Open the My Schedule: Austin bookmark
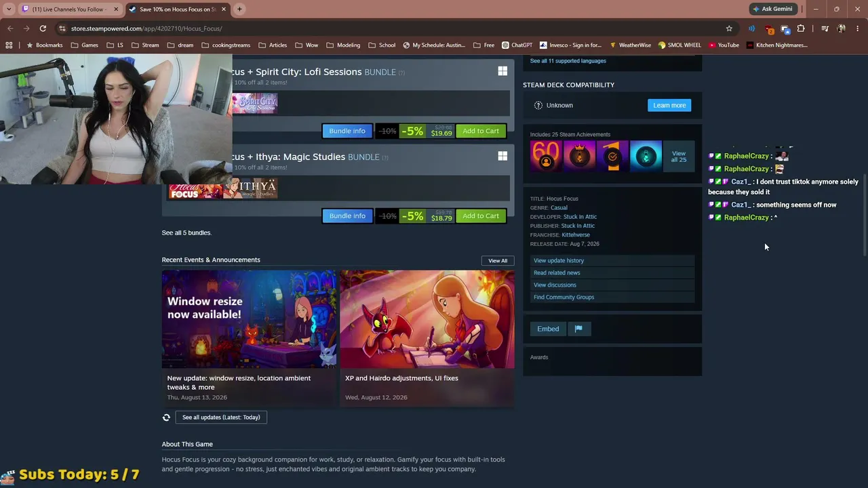 (x=434, y=45)
